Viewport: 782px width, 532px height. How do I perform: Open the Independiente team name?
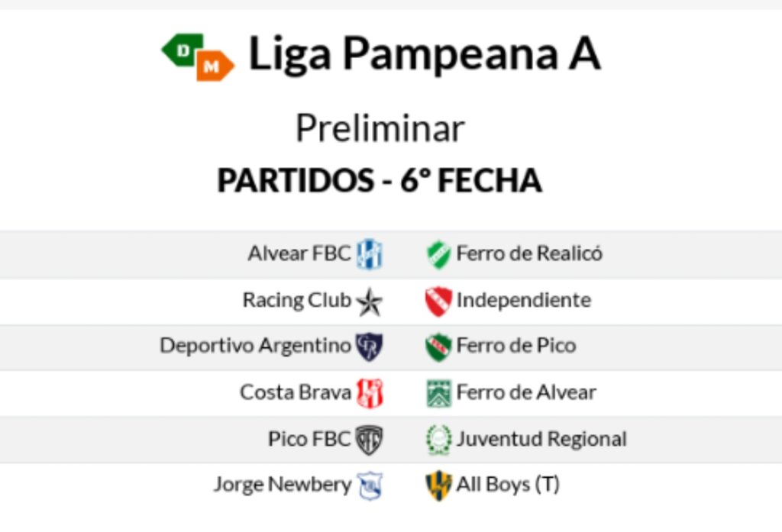(x=523, y=300)
